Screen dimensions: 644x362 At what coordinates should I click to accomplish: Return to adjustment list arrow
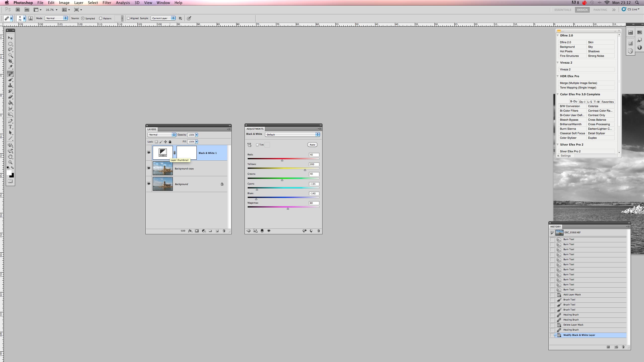click(249, 231)
